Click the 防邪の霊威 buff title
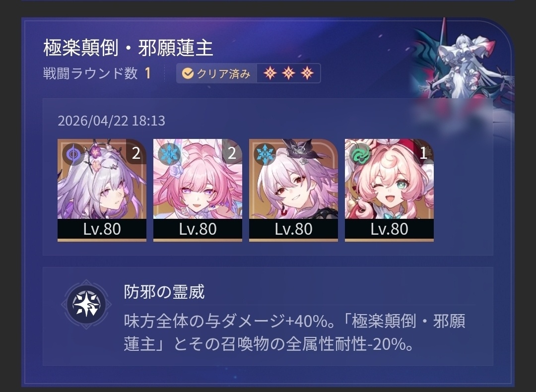Viewport: 536px width, 392px height. (x=164, y=292)
